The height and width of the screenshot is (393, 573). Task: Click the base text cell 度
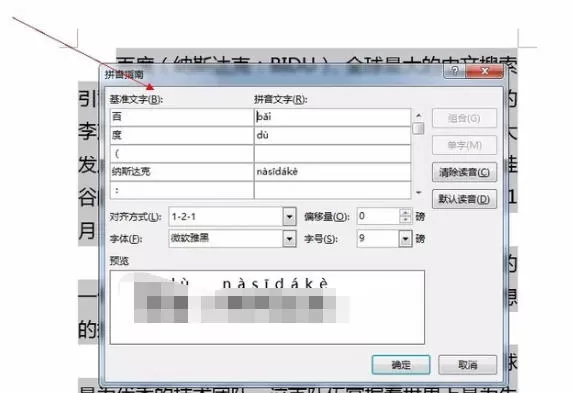(x=182, y=136)
